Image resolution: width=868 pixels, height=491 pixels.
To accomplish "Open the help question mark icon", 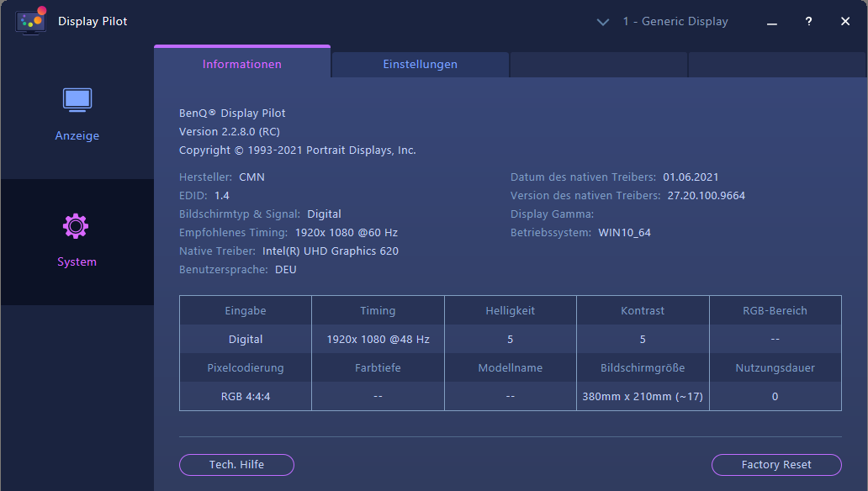I will pos(808,21).
